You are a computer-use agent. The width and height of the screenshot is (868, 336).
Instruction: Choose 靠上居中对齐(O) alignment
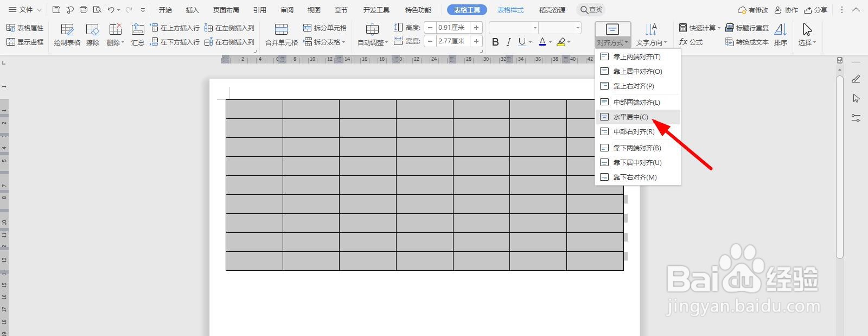click(x=637, y=71)
